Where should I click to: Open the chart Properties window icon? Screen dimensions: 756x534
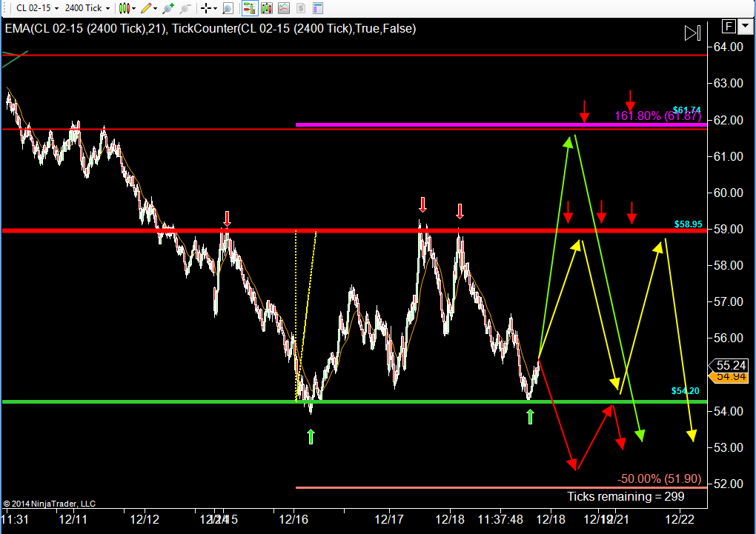[x=318, y=8]
